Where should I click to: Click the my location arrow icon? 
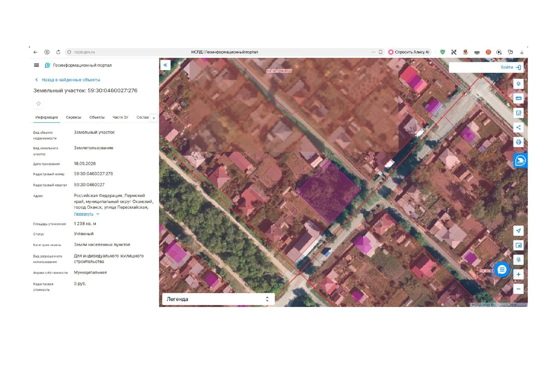point(518,231)
